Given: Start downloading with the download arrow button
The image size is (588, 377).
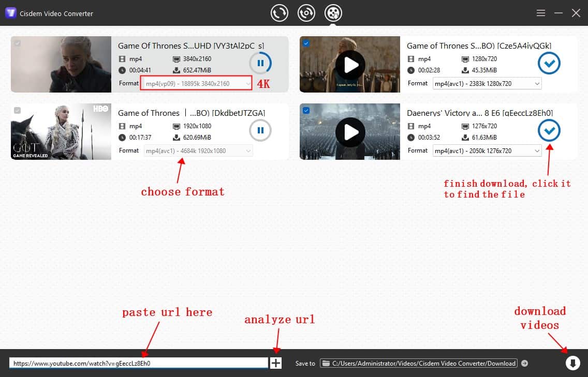Looking at the screenshot, I should [x=572, y=363].
